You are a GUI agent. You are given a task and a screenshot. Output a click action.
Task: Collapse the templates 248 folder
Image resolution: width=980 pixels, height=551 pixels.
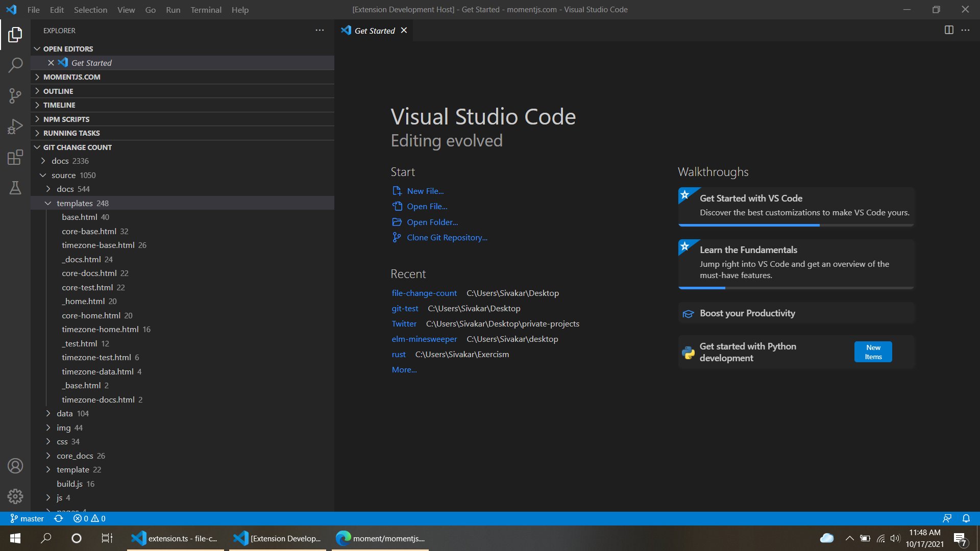click(x=48, y=204)
